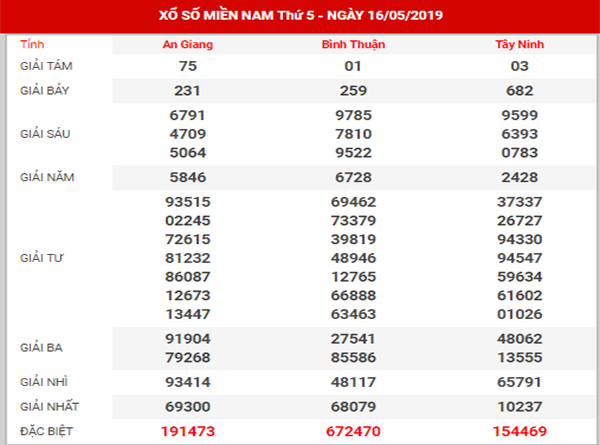Click Tây Ninh fifth prize number 2428
This screenshot has width=600, height=445.
tap(518, 177)
